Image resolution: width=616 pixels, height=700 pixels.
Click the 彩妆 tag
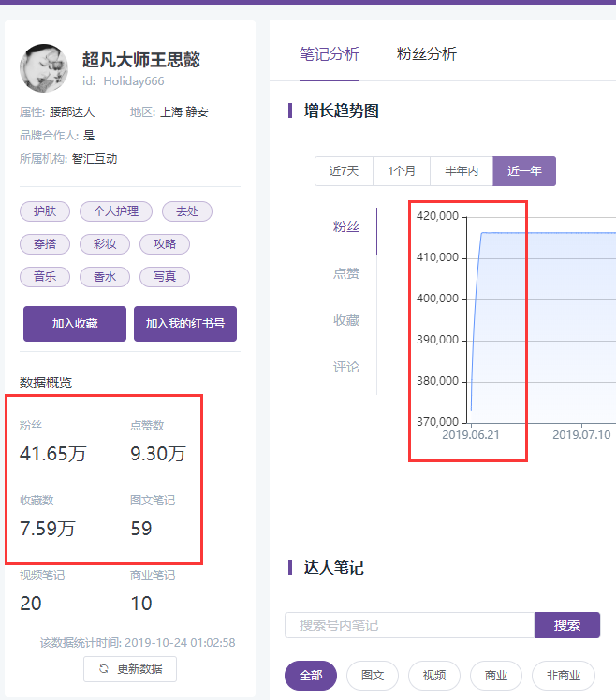[x=105, y=243]
